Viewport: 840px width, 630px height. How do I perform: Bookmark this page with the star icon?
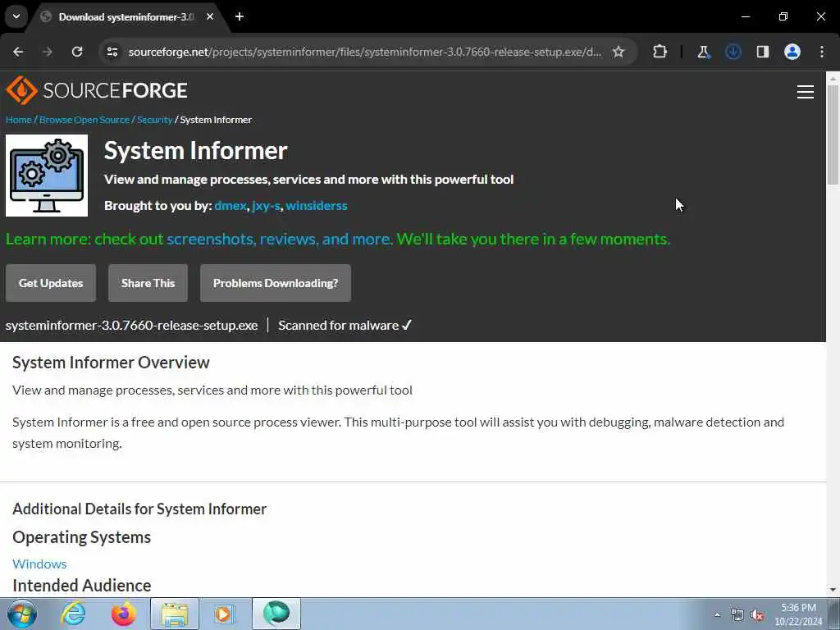click(x=619, y=52)
